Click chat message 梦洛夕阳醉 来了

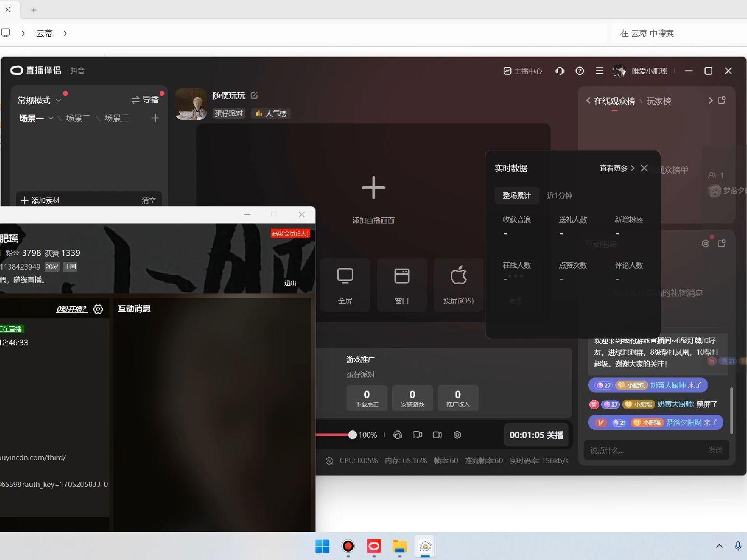(656, 423)
